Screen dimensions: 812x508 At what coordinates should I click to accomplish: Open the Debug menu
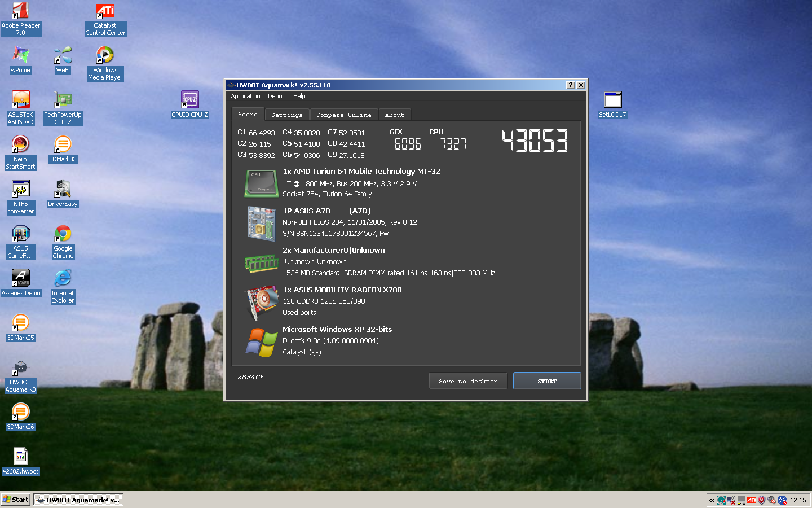click(x=276, y=97)
